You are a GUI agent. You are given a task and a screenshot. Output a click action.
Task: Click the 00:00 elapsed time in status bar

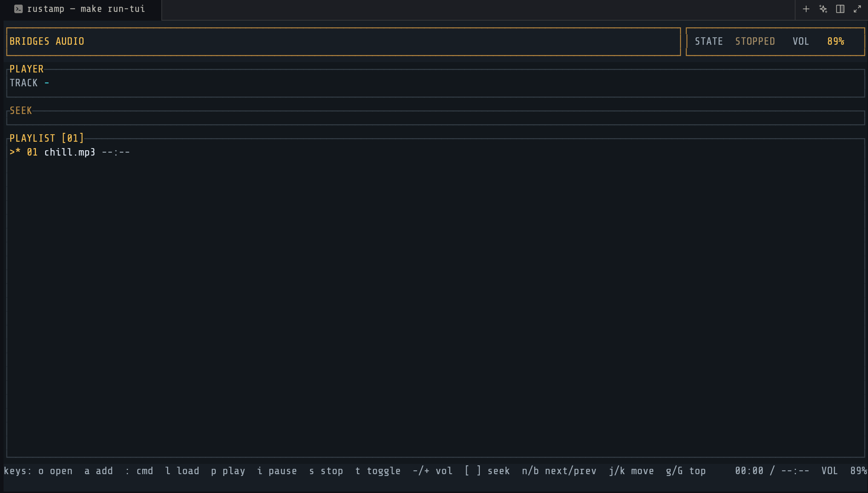tap(749, 471)
